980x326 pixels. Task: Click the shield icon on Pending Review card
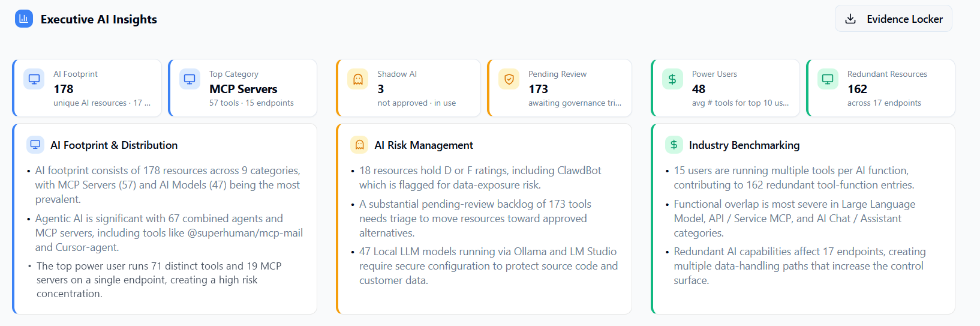509,79
